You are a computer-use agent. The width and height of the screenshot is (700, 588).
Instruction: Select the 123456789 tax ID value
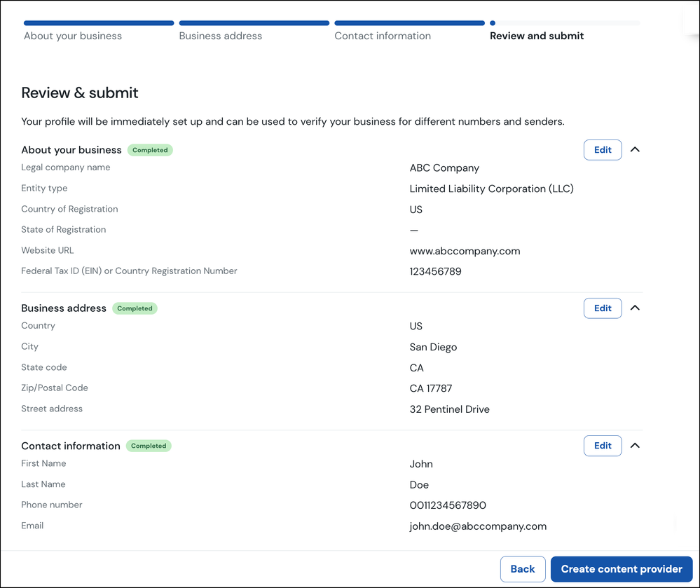pyautogui.click(x=435, y=271)
